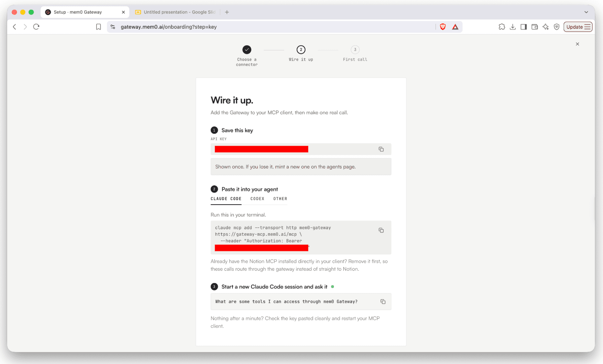The image size is (603, 364).
Task: Open the browser hamburger menu
Action: point(587,27)
